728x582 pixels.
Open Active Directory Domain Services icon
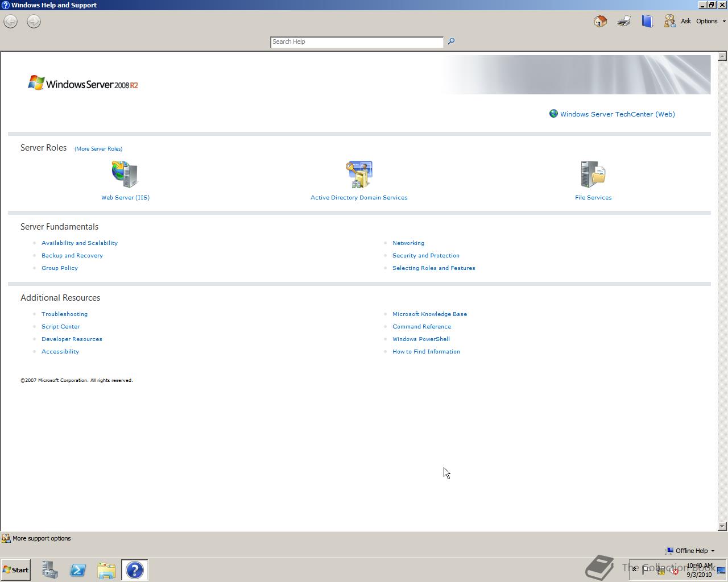pyautogui.click(x=359, y=174)
